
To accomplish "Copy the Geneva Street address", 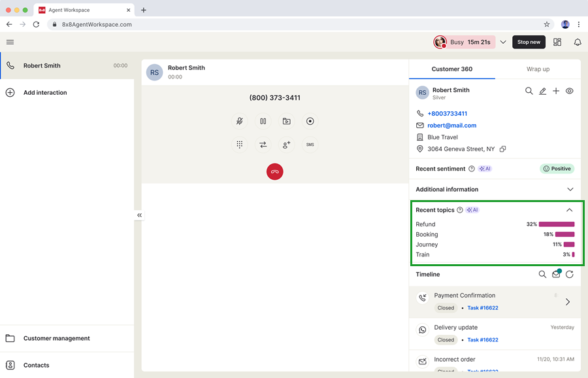I will click(502, 149).
